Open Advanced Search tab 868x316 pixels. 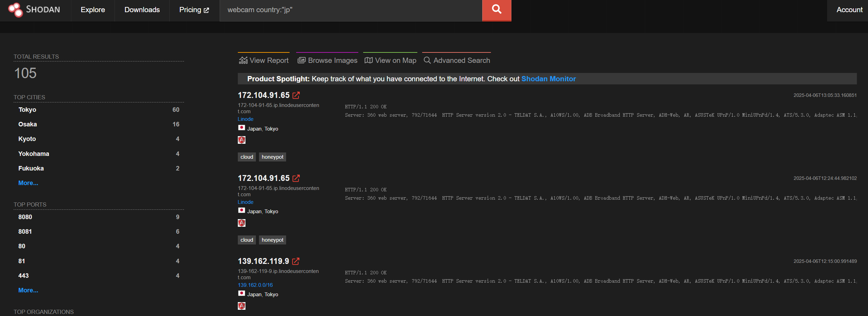coord(457,60)
